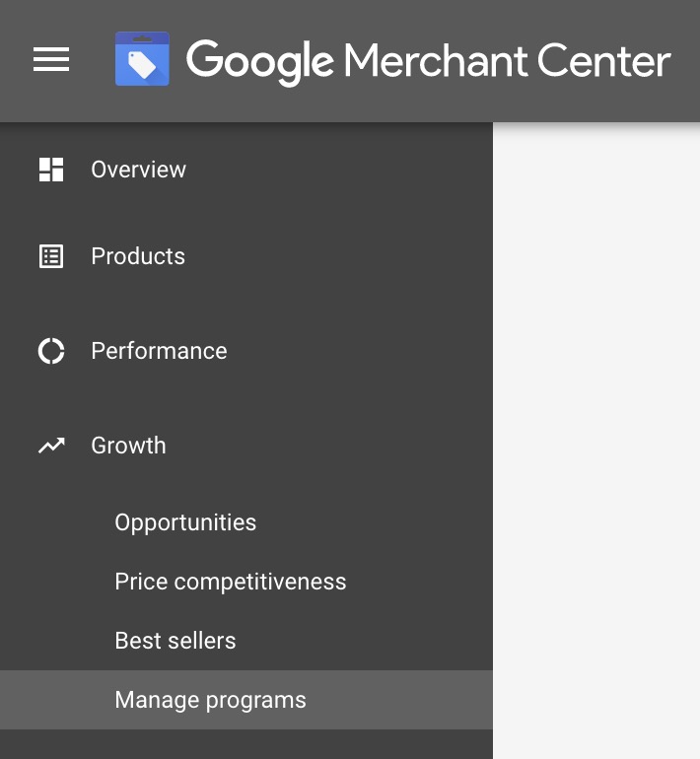Select the Manage programs item
Viewport: 700px width, 759px height.
210,700
